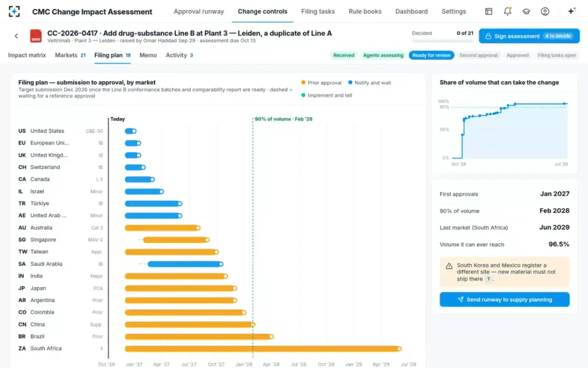Screen dimensions: 588x368
Task: Select the Filing plan sub-tab
Action: pyautogui.click(x=112, y=55)
